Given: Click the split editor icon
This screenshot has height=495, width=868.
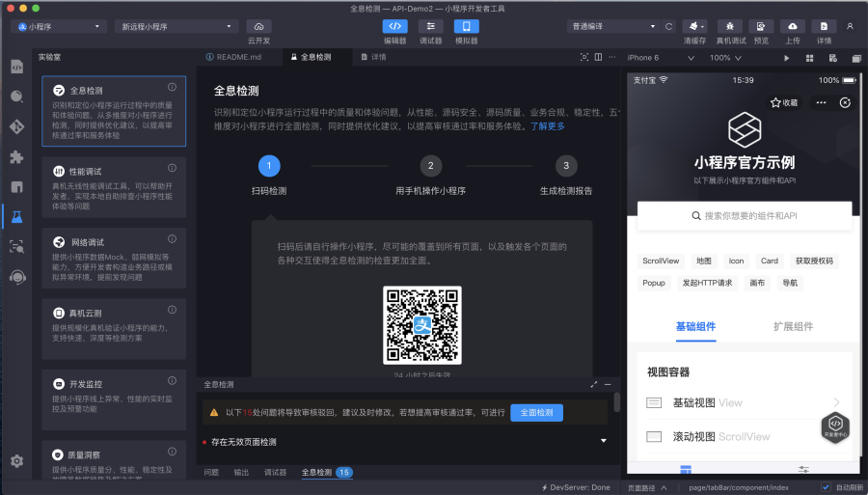Looking at the screenshot, I should 598,57.
